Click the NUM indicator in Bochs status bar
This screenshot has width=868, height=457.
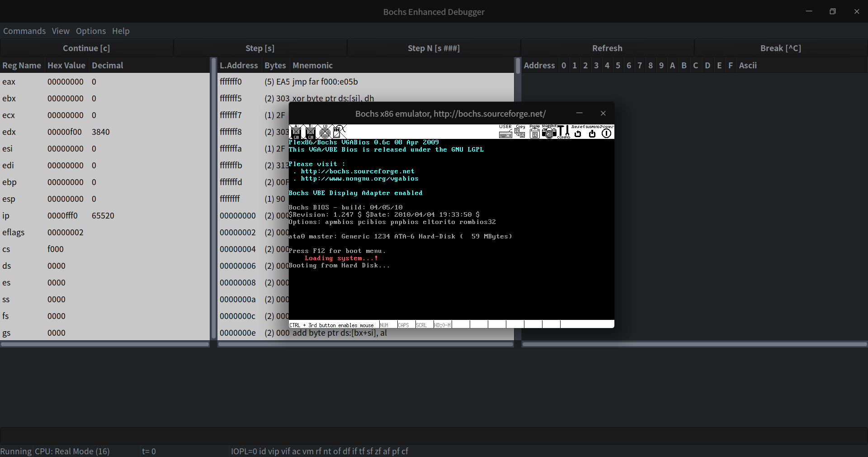(x=388, y=324)
